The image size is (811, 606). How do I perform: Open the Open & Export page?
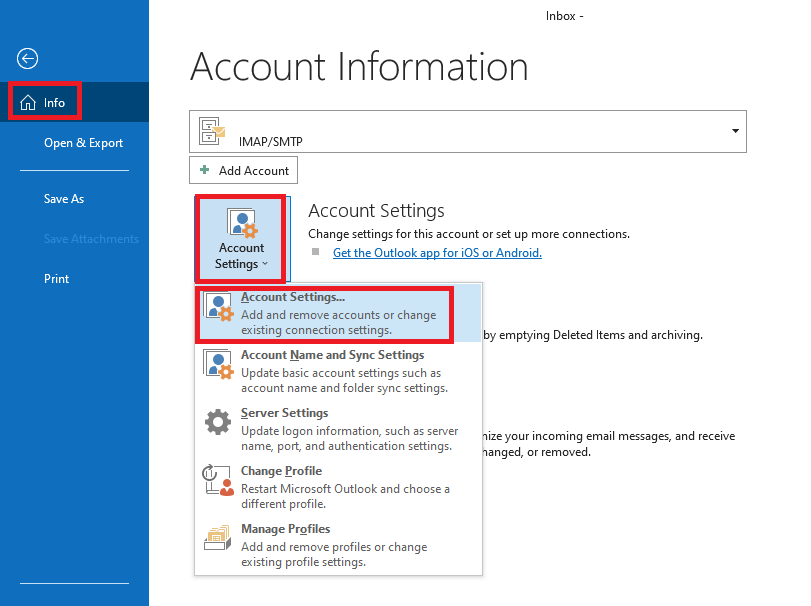point(83,143)
